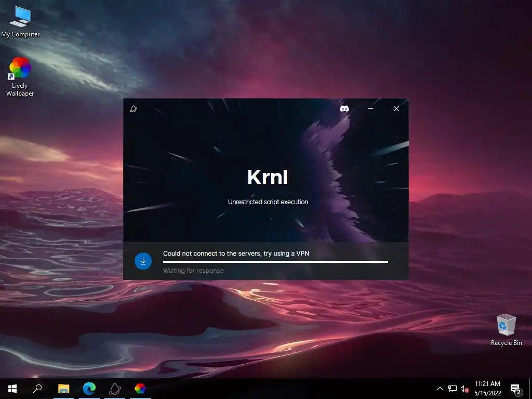Open Lively Wallpaper from the taskbar
The image size is (532, 399).
[x=140, y=389]
